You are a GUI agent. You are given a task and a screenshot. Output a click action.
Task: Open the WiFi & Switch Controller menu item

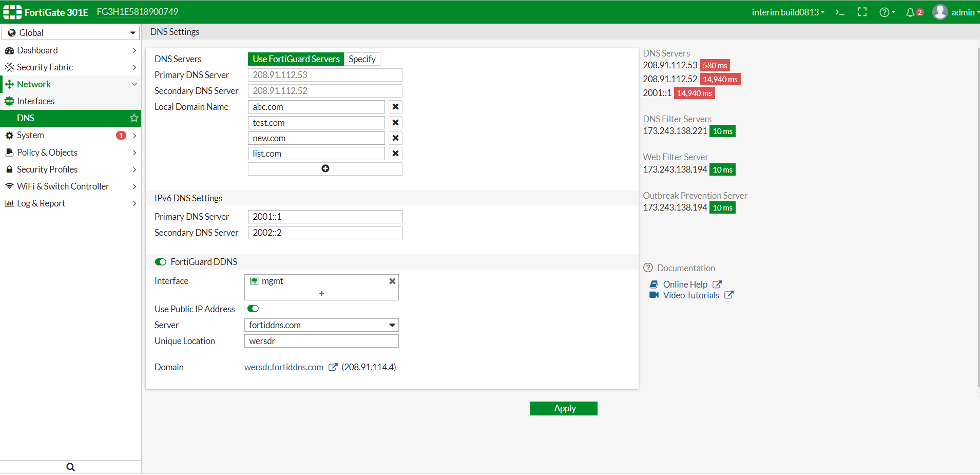[x=71, y=186]
